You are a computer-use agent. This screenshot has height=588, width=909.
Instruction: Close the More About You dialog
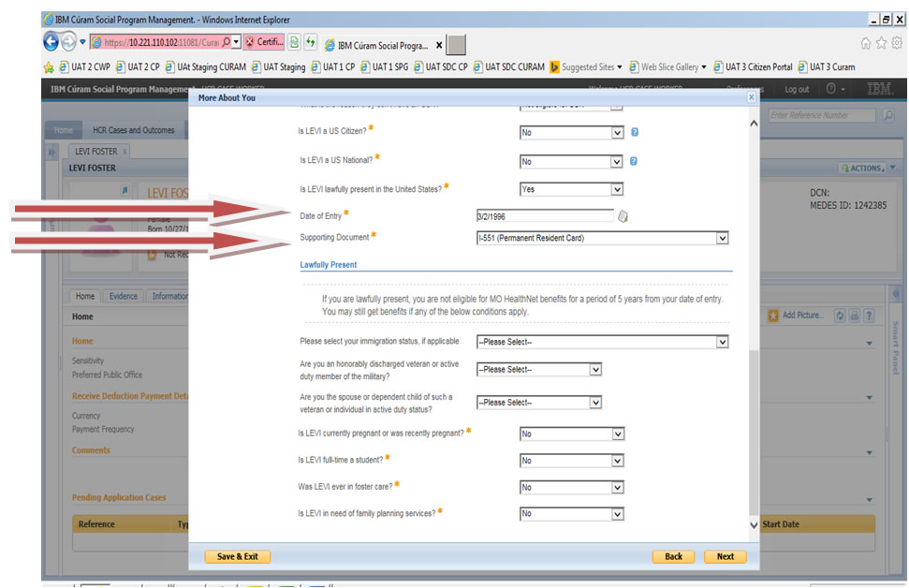[x=752, y=96]
